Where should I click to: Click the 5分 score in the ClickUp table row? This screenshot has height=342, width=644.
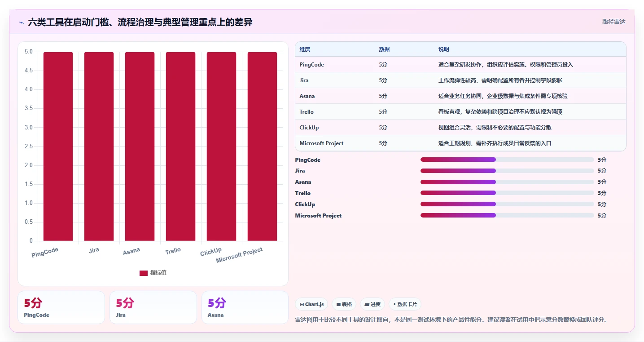[x=383, y=128]
